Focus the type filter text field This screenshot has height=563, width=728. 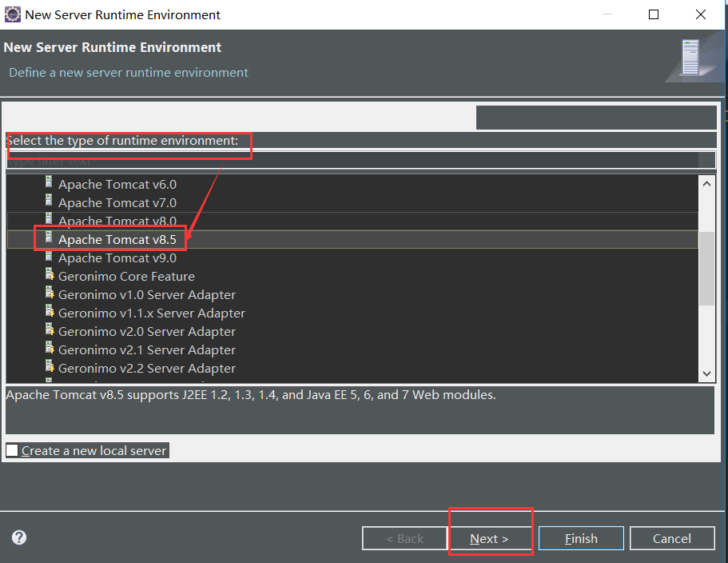click(x=360, y=161)
